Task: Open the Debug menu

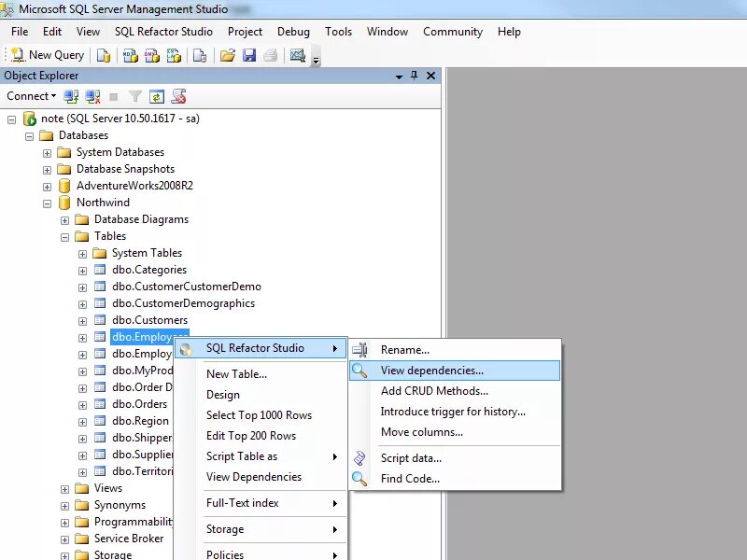Action: tap(293, 32)
